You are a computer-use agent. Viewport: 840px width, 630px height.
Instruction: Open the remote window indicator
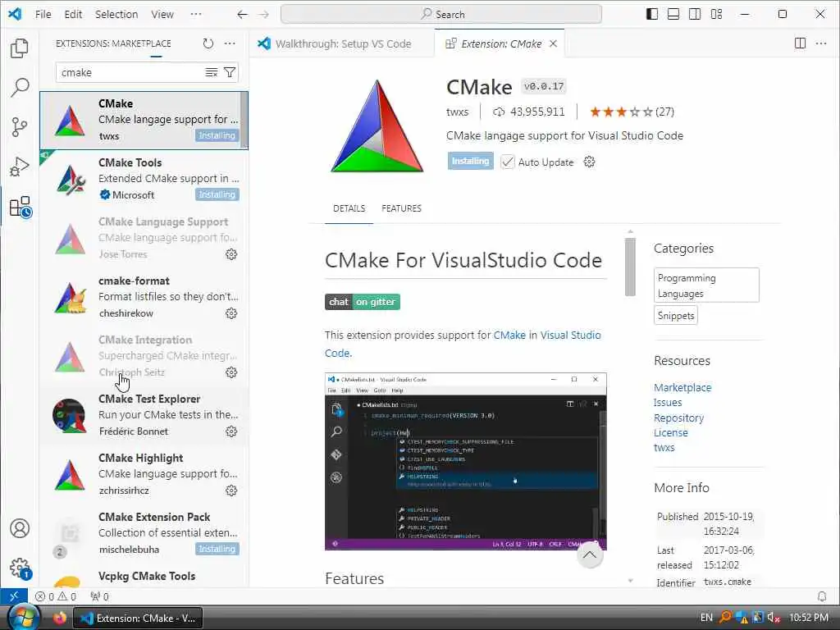14,596
